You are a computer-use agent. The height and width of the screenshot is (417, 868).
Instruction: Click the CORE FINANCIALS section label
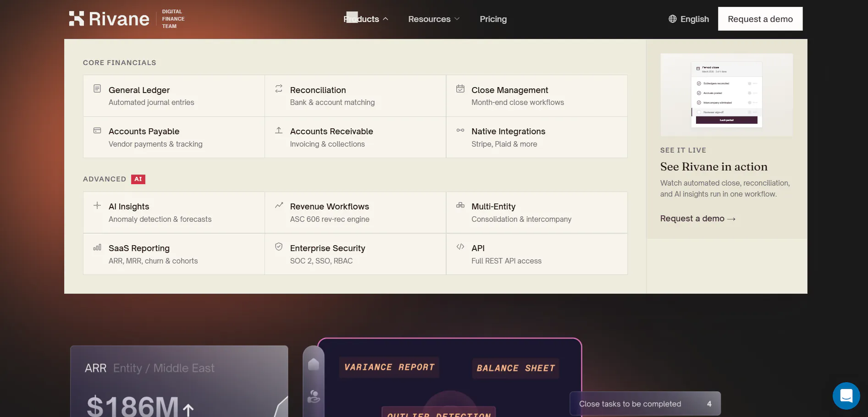click(120, 63)
